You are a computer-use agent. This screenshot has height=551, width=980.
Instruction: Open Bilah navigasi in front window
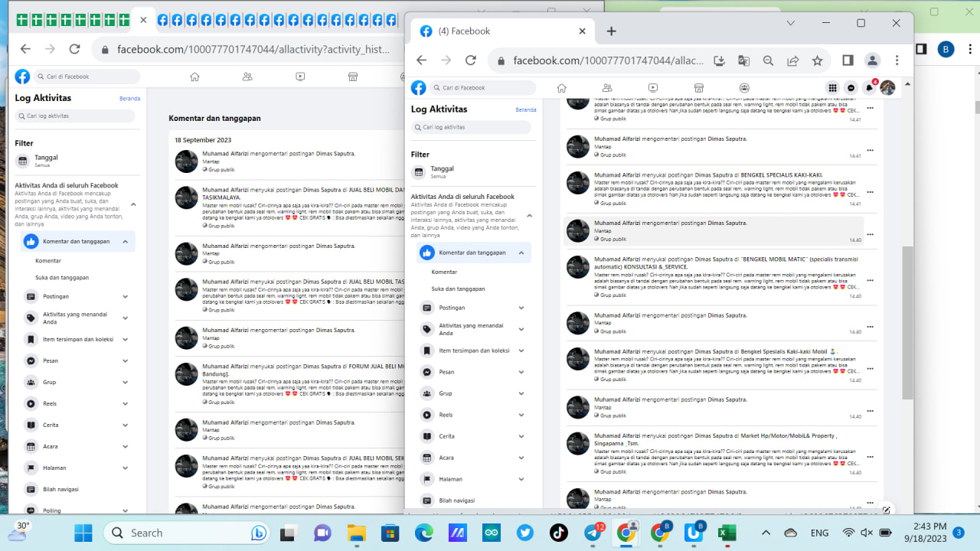pos(473,500)
